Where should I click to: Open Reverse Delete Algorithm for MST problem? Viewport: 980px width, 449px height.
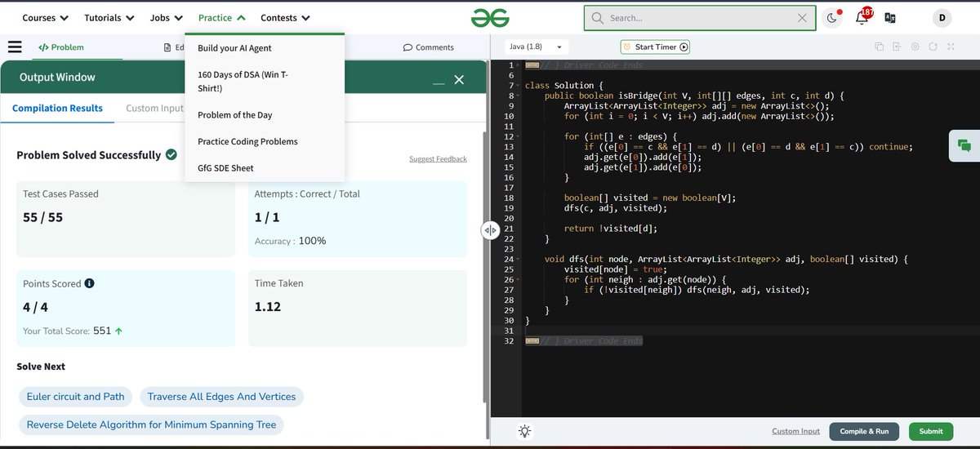click(151, 425)
